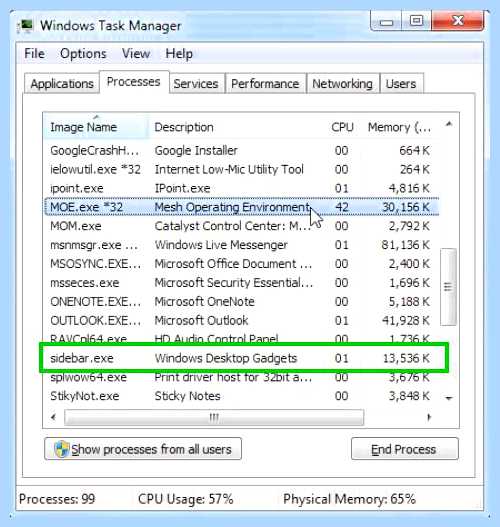This screenshot has height=527, width=500.
Task: Select the sidebar.exe process
Action: click(241, 358)
